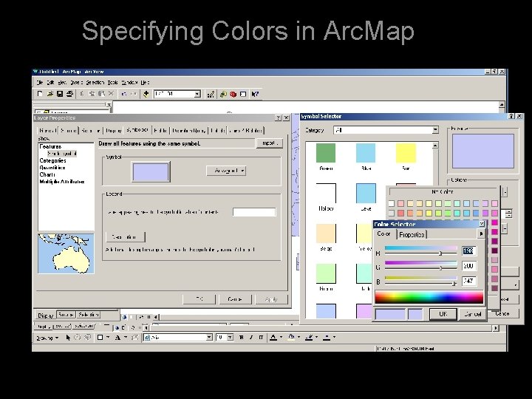Toggle Italic in the Drawing toolbar
Image resolution: width=532 pixels, height=399 pixels.
click(x=251, y=337)
